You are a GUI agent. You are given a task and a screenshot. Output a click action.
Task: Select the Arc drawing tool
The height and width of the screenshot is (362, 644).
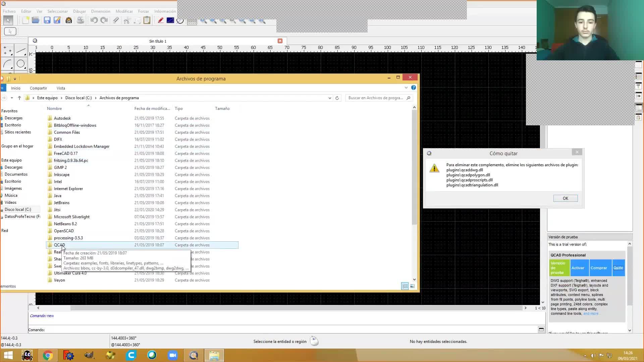point(8,64)
